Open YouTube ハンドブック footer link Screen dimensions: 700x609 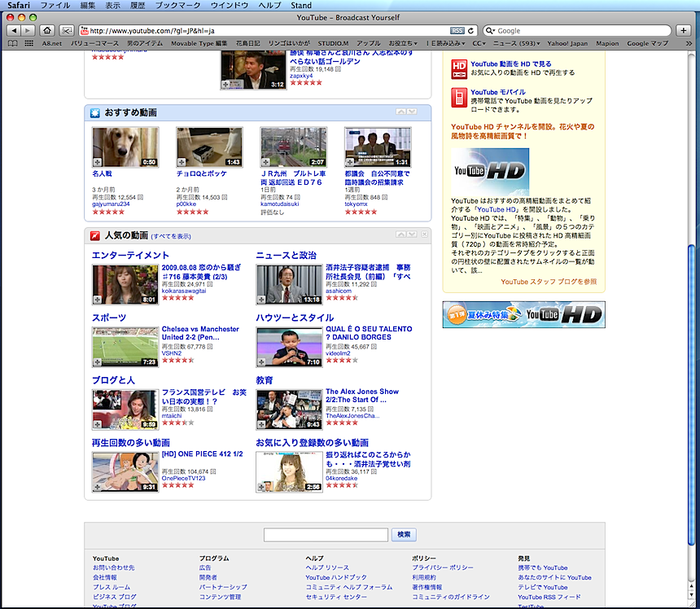click(336, 577)
